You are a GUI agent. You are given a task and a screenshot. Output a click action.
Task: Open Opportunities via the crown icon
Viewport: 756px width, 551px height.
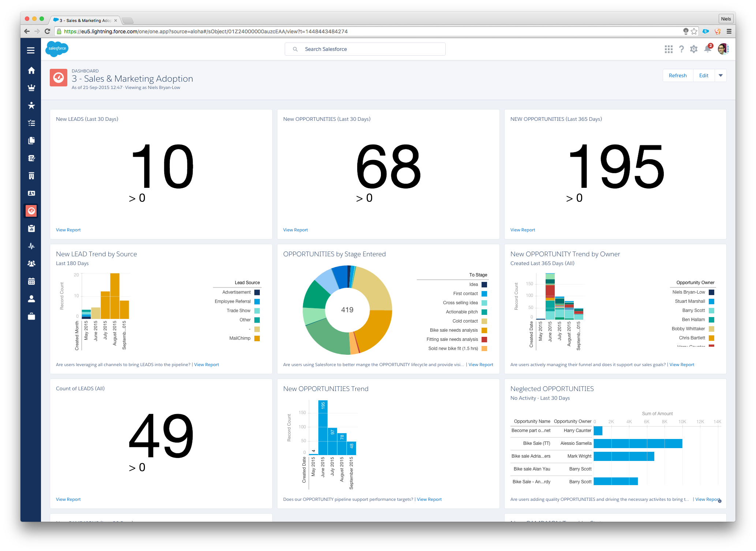pyautogui.click(x=31, y=88)
